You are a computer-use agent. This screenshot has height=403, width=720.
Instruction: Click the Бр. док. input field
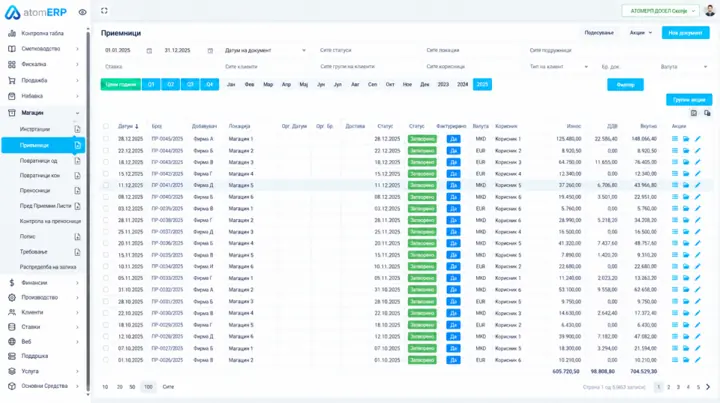tap(625, 67)
